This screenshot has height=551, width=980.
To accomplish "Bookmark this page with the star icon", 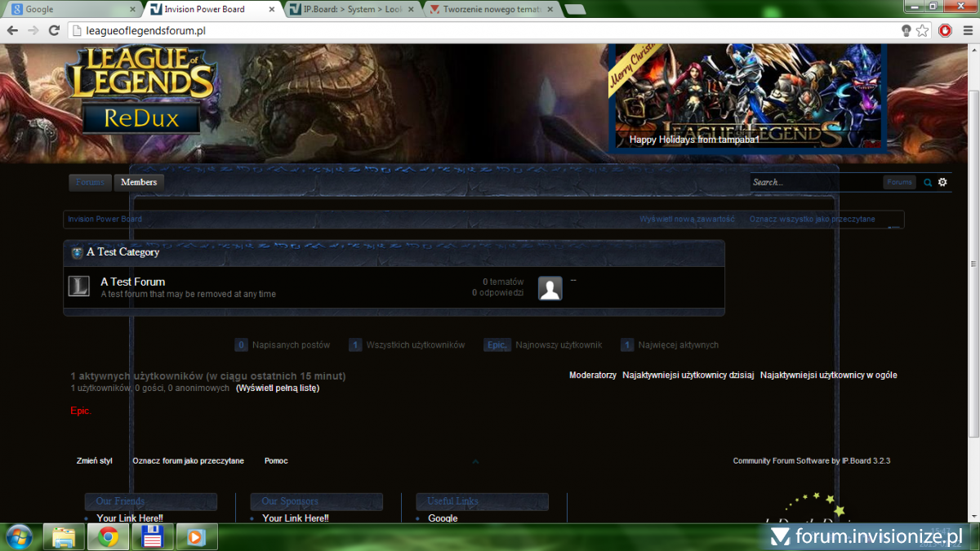I will coord(923,30).
